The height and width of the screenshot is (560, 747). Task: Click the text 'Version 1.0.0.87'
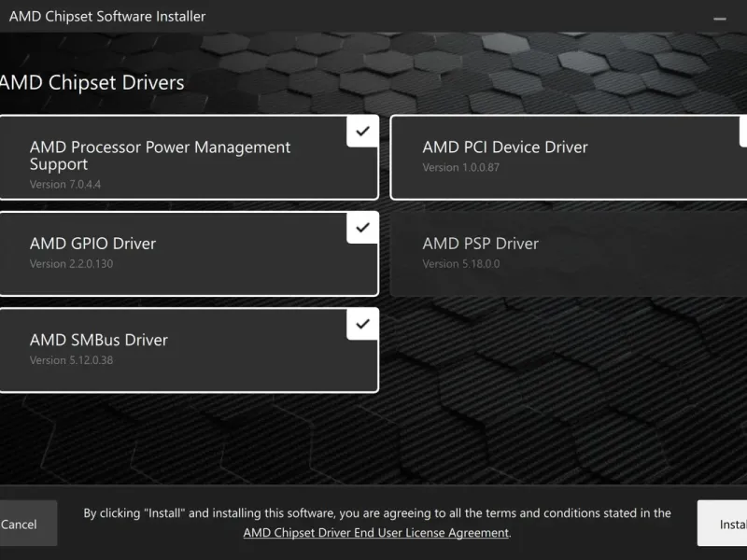(x=460, y=167)
